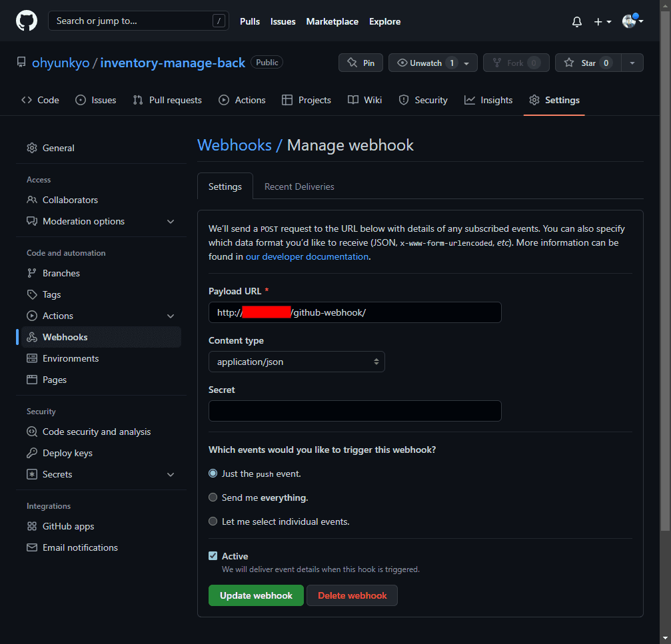Image resolution: width=671 pixels, height=644 pixels.
Task: Select Send me everything radio
Action: (x=213, y=497)
